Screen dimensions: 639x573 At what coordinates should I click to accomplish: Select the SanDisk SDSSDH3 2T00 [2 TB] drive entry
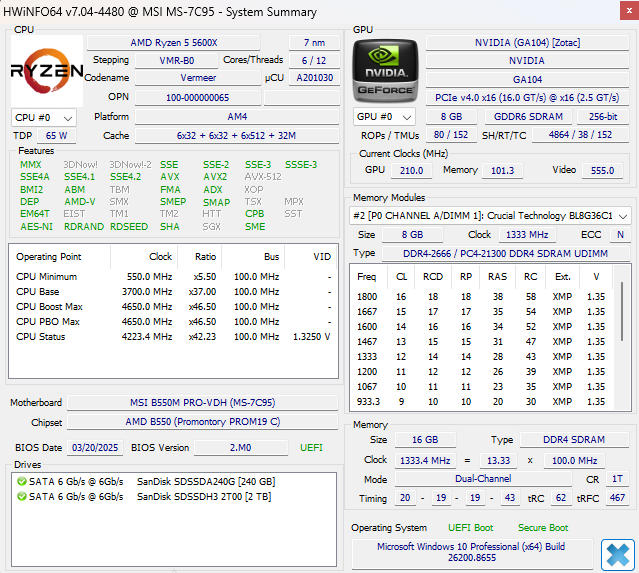(145, 497)
